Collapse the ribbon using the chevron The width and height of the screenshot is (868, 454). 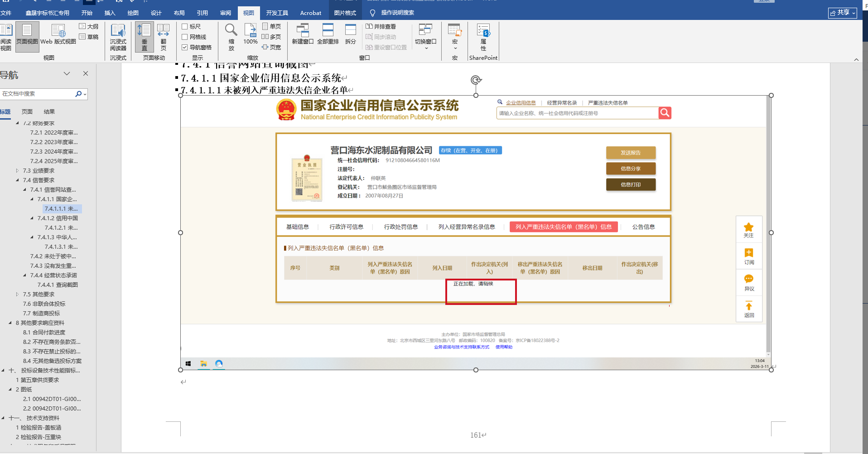pos(856,59)
